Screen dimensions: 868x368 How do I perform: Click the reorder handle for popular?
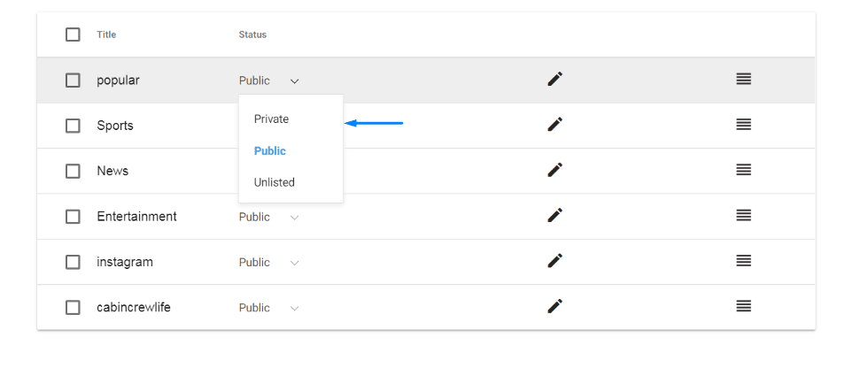[744, 80]
